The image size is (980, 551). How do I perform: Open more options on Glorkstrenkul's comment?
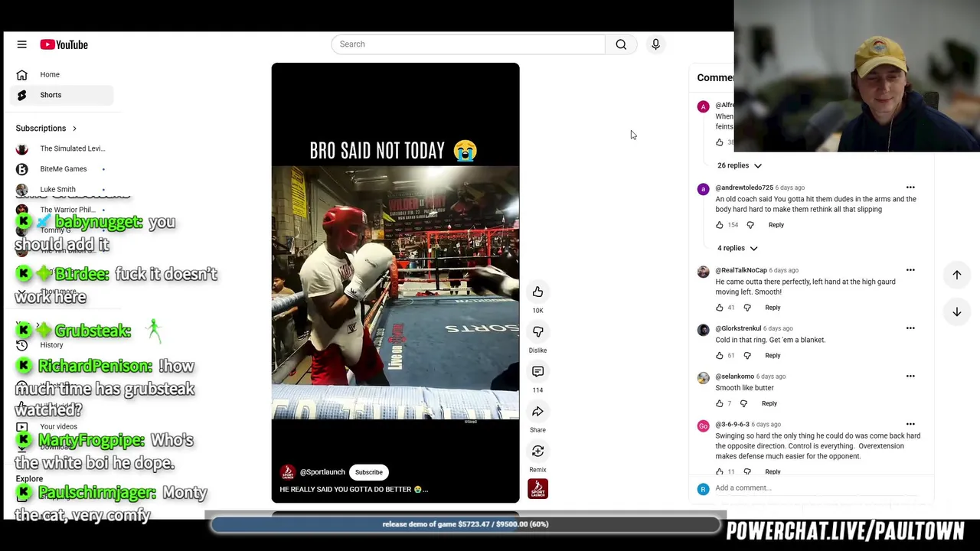point(910,328)
